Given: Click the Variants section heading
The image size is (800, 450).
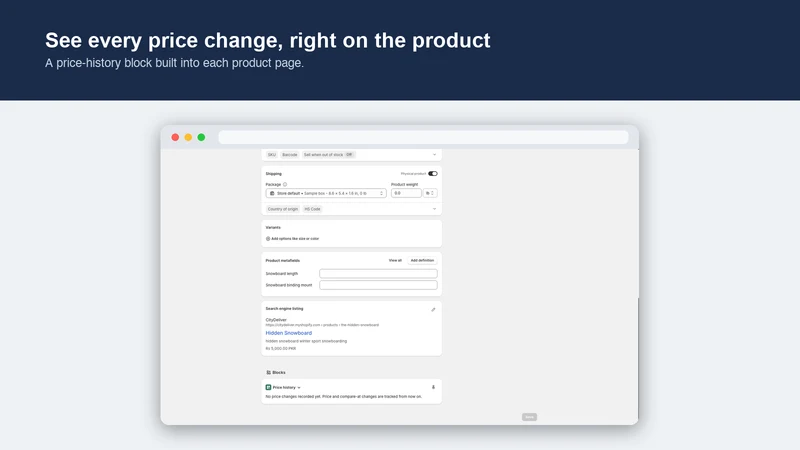Looking at the screenshot, I should (x=273, y=228).
